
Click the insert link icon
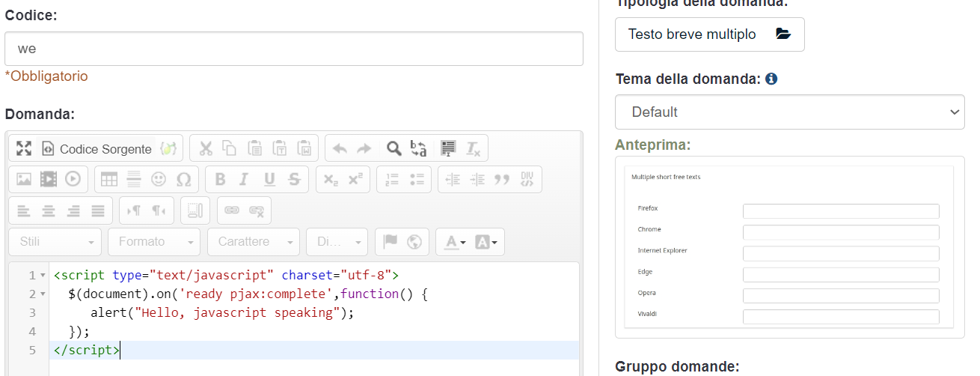pyautogui.click(x=232, y=210)
